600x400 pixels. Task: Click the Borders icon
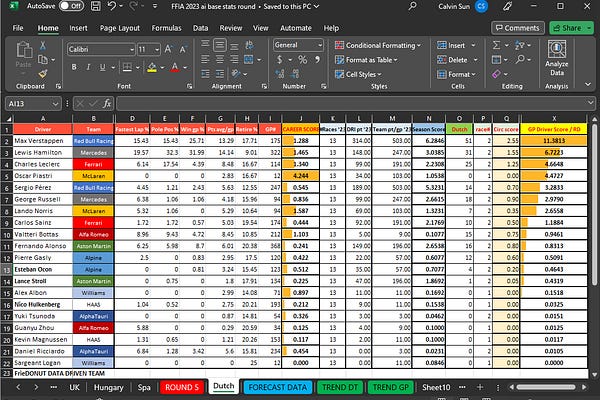127,67
